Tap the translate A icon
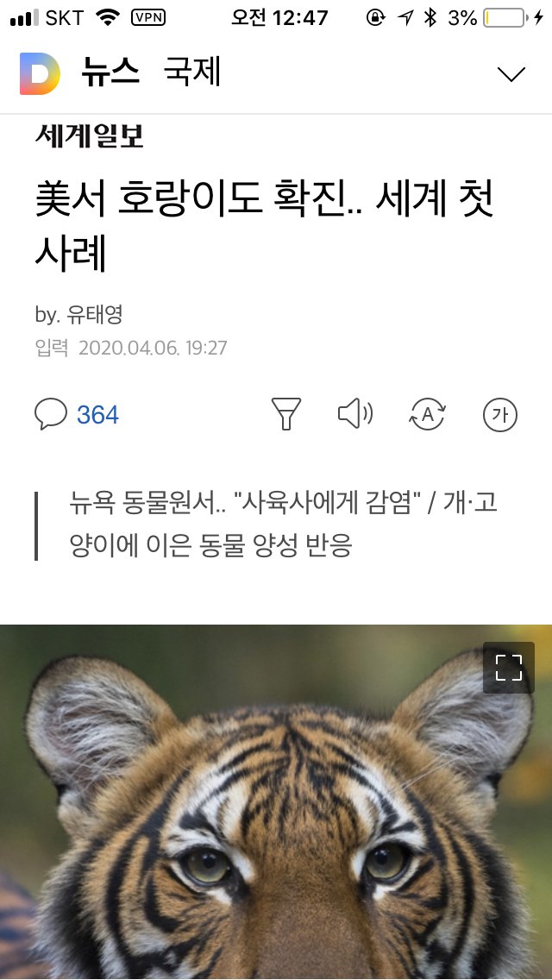This screenshot has height=980, width=552. [427, 414]
